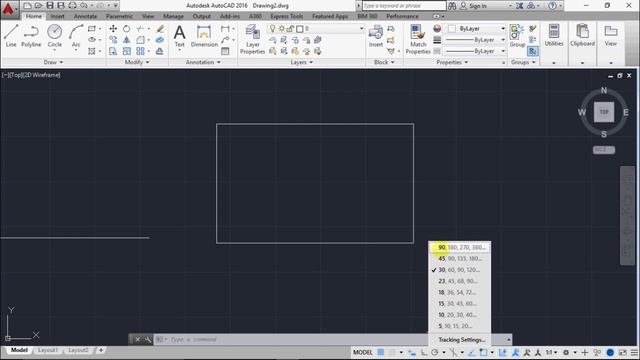
Task: Switch to the Annotate ribbon tab
Action: (x=85, y=16)
